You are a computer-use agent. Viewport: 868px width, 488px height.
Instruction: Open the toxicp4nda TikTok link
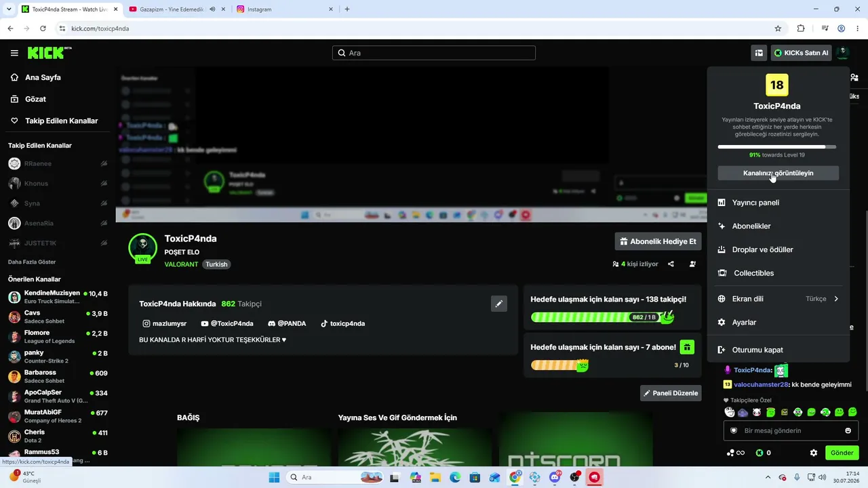[342, 323]
